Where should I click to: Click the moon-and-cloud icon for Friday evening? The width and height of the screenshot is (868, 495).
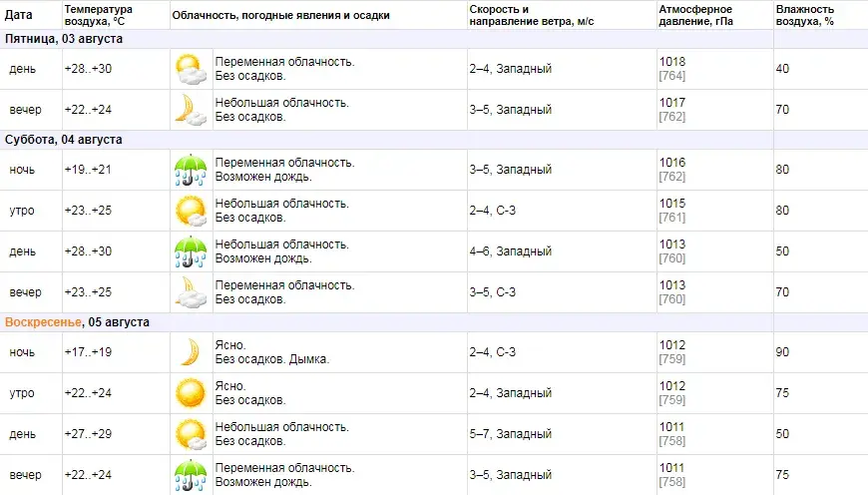tap(191, 110)
